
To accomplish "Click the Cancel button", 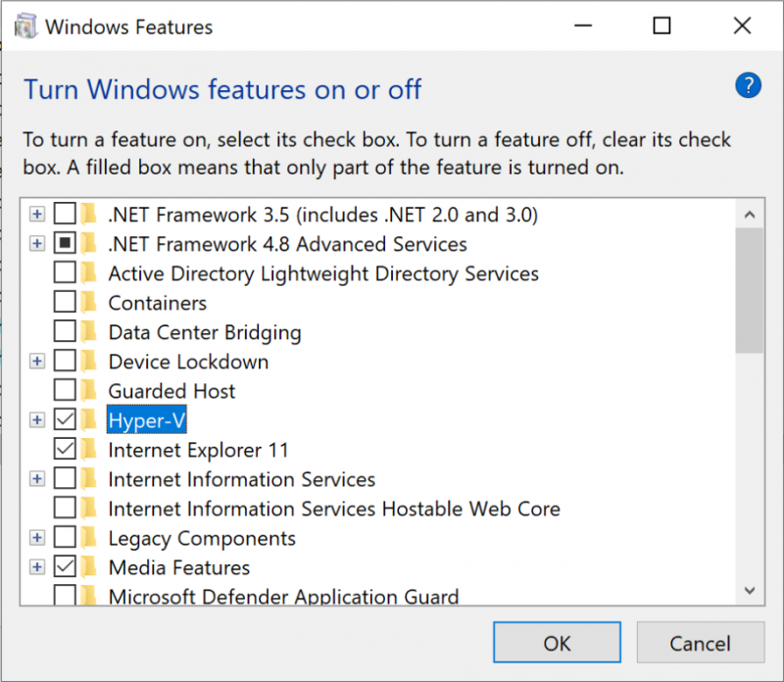I will (700, 643).
